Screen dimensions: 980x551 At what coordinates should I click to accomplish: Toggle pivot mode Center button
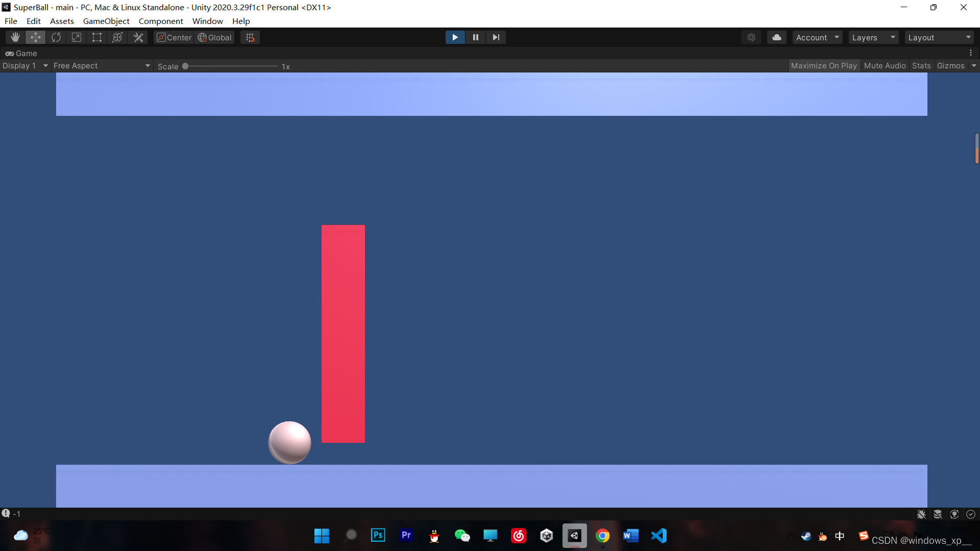pos(174,37)
